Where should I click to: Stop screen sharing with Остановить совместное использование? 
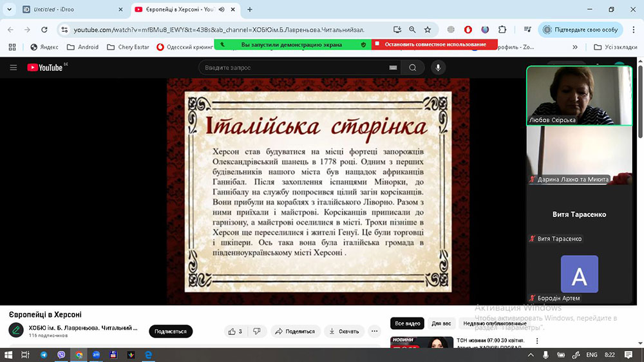point(435,44)
